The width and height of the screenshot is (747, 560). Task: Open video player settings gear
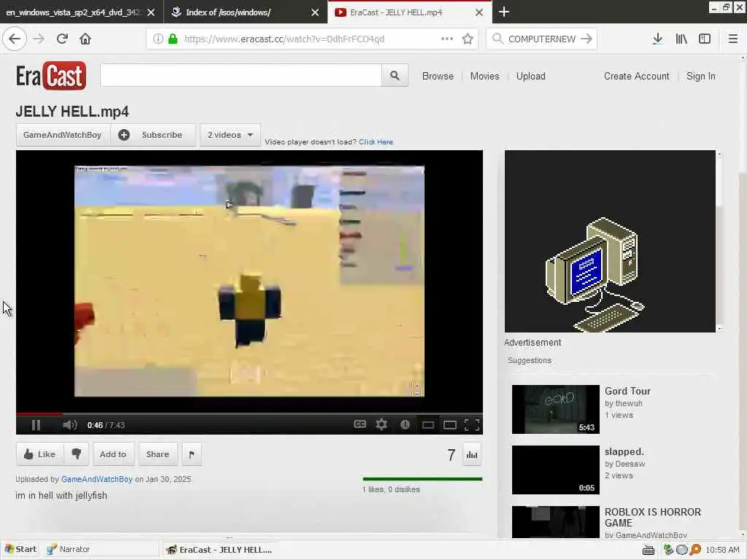click(x=382, y=424)
